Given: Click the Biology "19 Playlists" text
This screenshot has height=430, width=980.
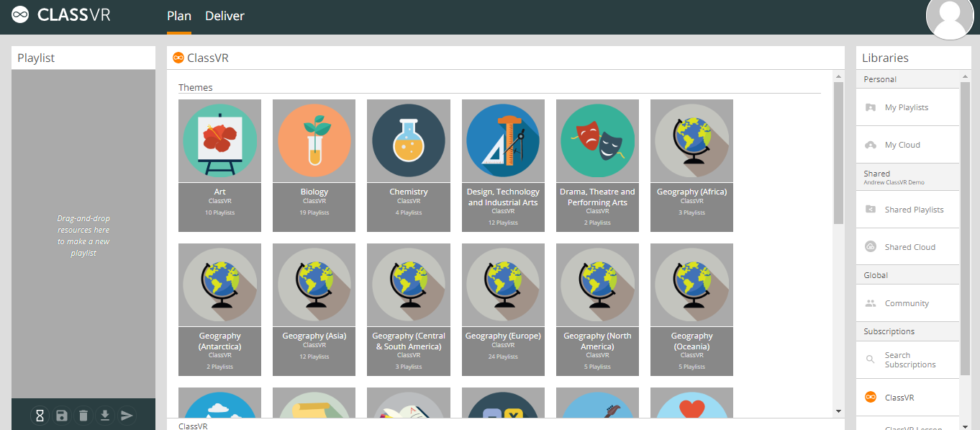Looking at the screenshot, I should [x=314, y=212].
